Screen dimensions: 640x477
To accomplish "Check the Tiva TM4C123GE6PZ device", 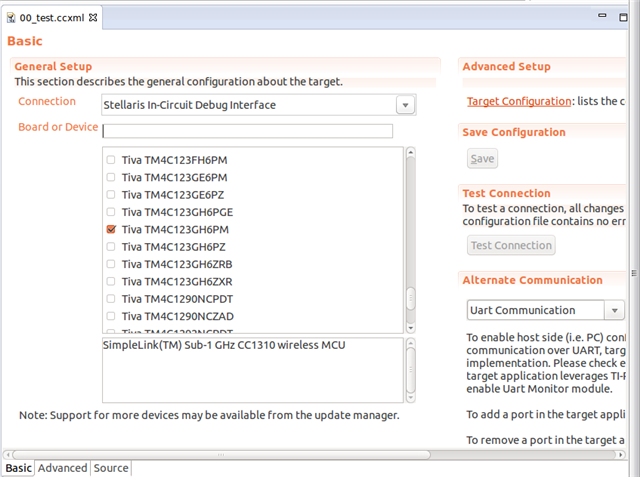I will [x=111, y=195].
